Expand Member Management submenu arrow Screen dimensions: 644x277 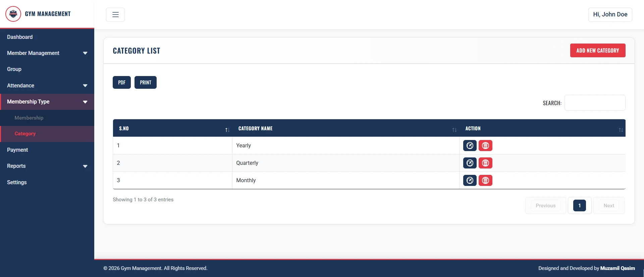pos(85,53)
